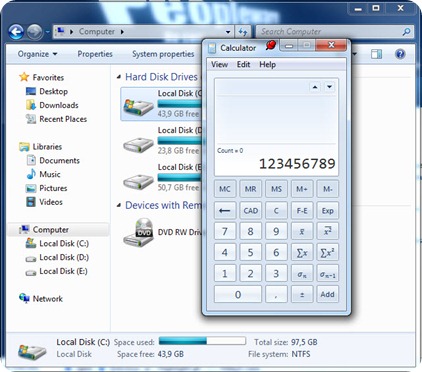The width and height of the screenshot is (422, 372).
Task: Click the mean of squares key
Action: pos(327,231)
